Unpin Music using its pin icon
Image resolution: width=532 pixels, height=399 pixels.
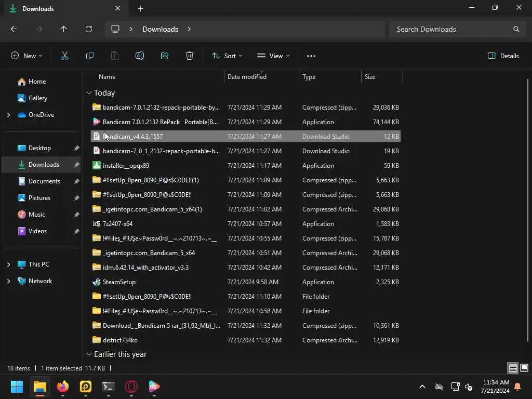pos(77,215)
